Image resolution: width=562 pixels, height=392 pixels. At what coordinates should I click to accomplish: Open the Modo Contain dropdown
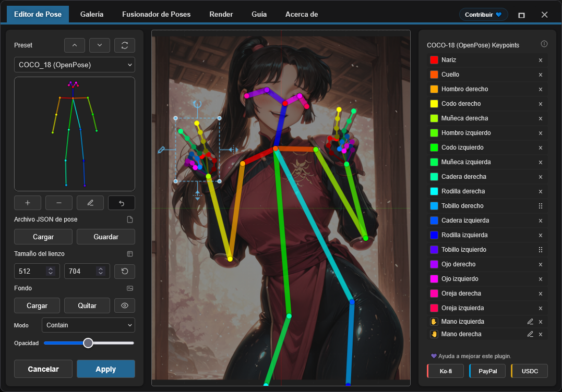(88, 325)
